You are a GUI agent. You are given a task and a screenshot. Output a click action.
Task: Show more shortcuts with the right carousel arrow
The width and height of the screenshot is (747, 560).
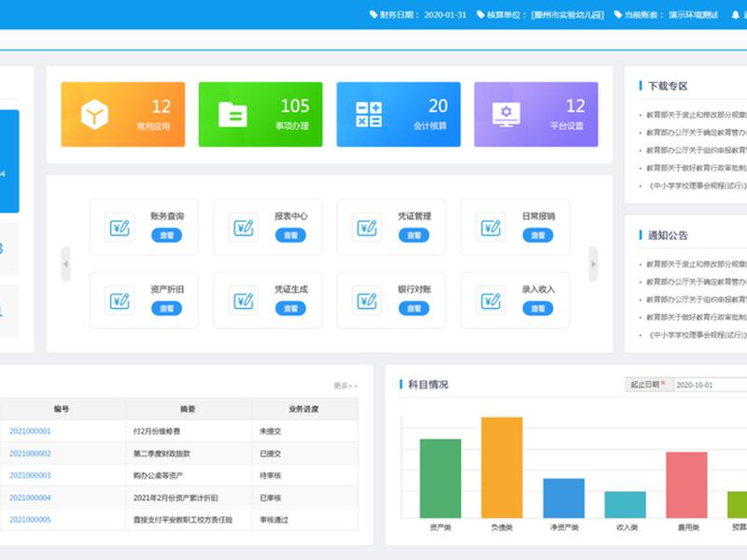593,264
